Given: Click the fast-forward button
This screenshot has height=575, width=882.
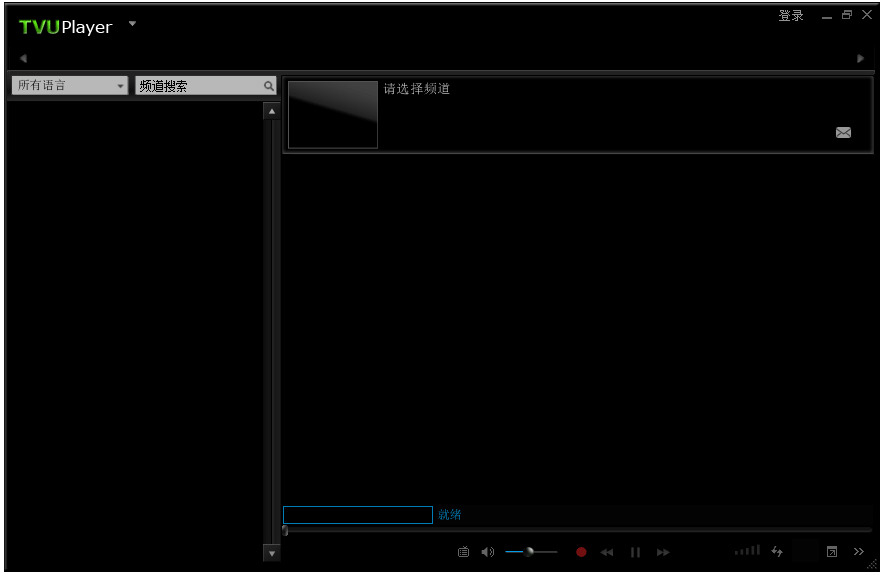Looking at the screenshot, I should pos(663,552).
